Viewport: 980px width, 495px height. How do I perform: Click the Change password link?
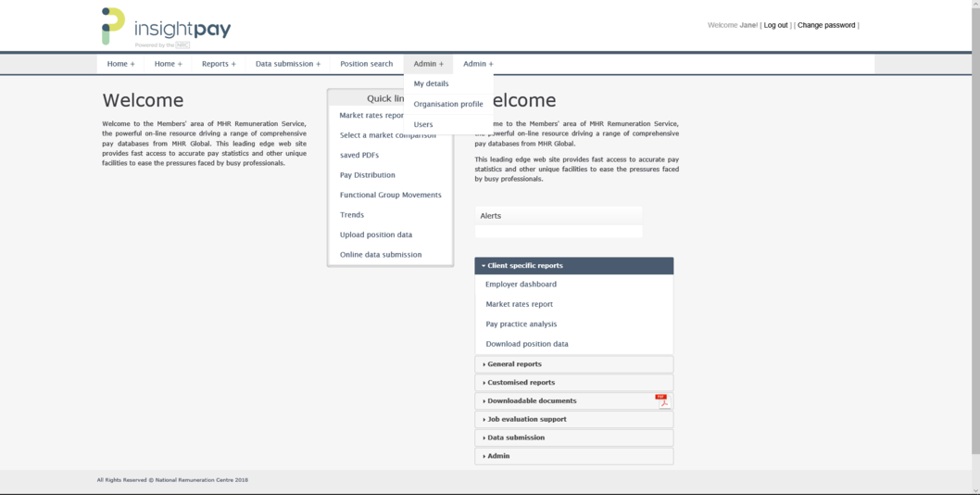pyautogui.click(x=826, y=25)
